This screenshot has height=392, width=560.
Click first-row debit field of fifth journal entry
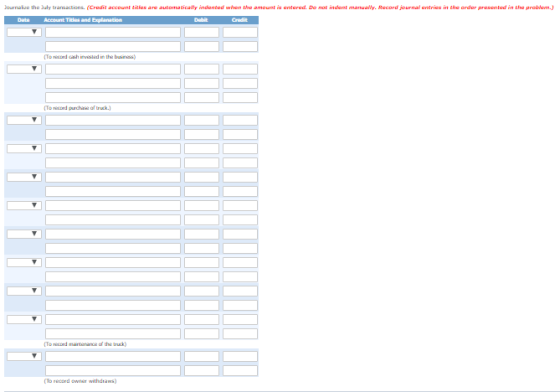pyautogui.click(x=201, y=177)
